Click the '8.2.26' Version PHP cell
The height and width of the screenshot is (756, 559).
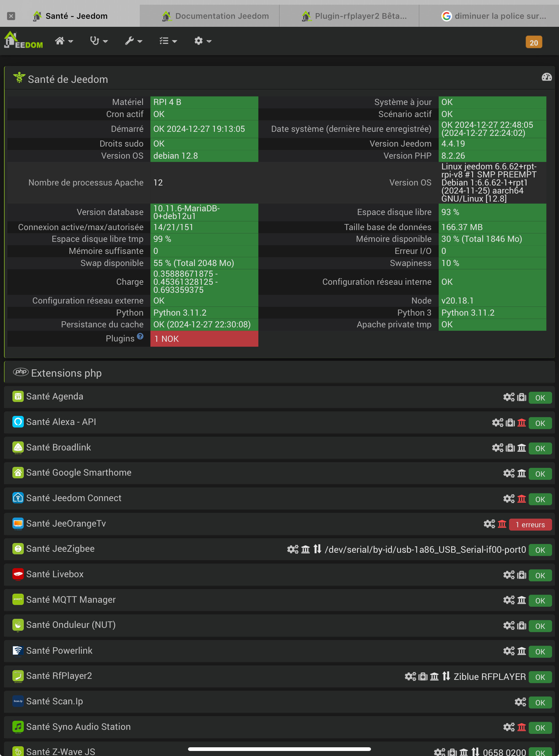[492, 156]
